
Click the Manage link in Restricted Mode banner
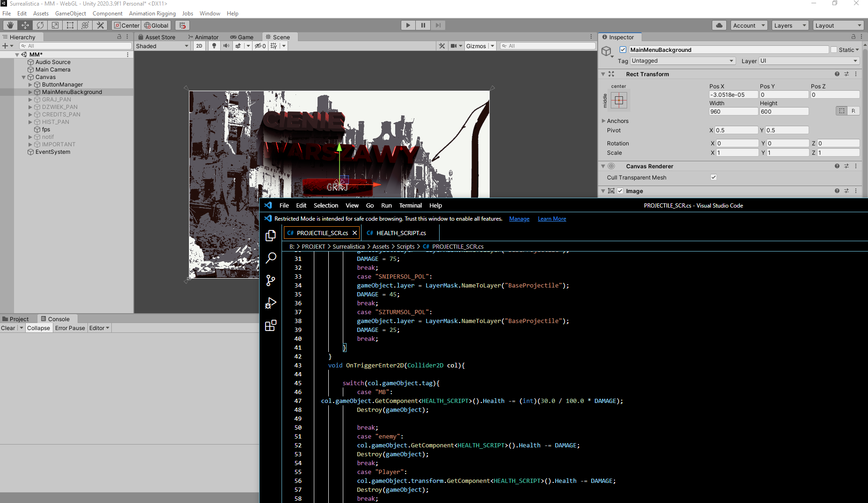coord(519,219)
